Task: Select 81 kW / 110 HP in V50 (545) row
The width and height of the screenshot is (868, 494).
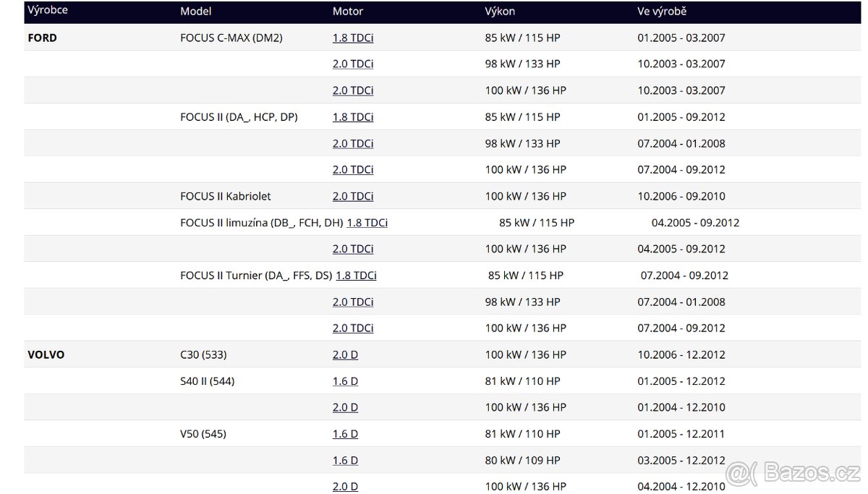Action: [523, 434]
